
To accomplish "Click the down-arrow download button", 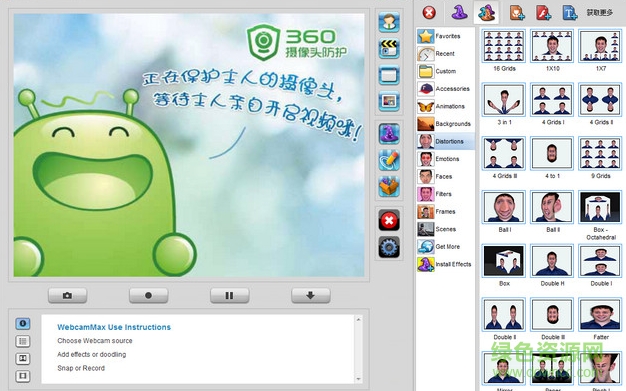I will [311, 296].
